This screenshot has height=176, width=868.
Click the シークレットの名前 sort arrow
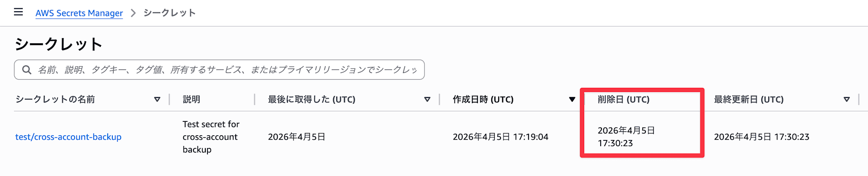pos(157,100)
